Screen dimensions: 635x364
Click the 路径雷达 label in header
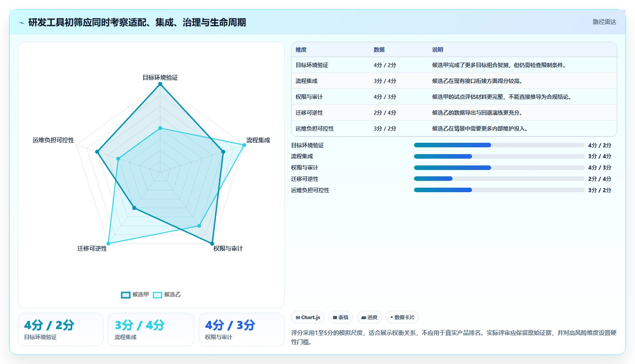(604, 22)
